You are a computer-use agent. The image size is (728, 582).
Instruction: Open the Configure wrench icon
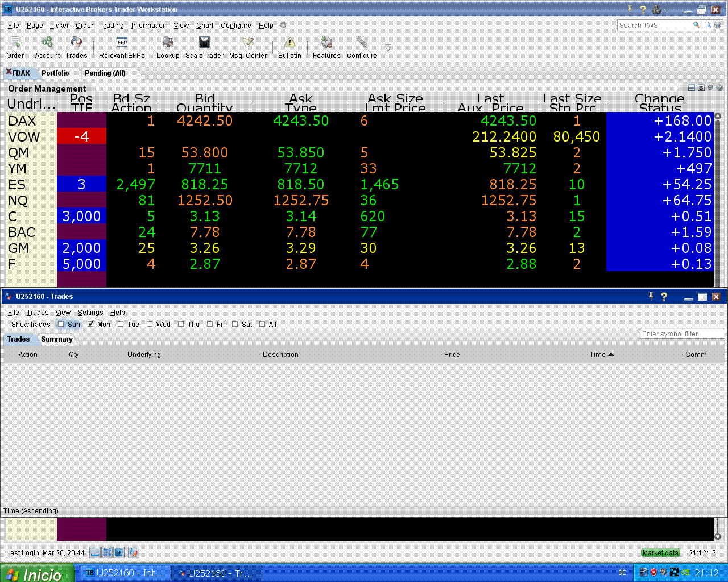362,47
